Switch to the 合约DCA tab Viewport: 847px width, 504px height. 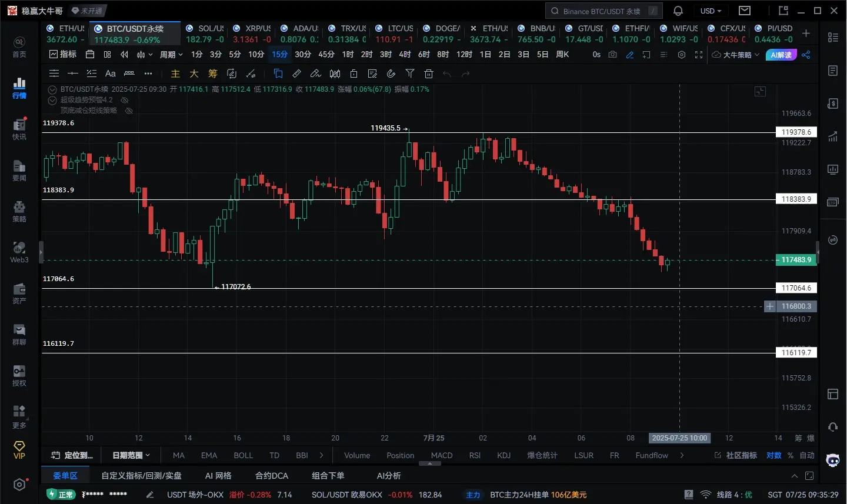272,476
